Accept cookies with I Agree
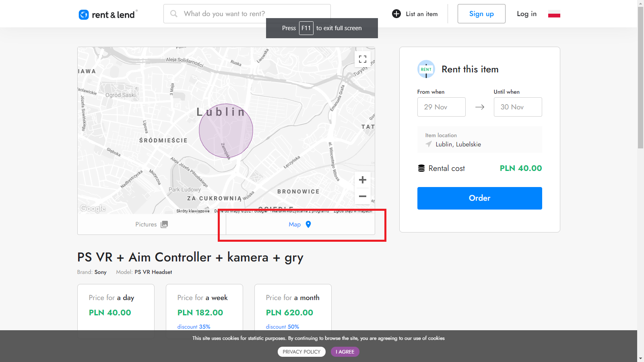The width and height of the screenshot is (644, 362). [x=345, y=352]
